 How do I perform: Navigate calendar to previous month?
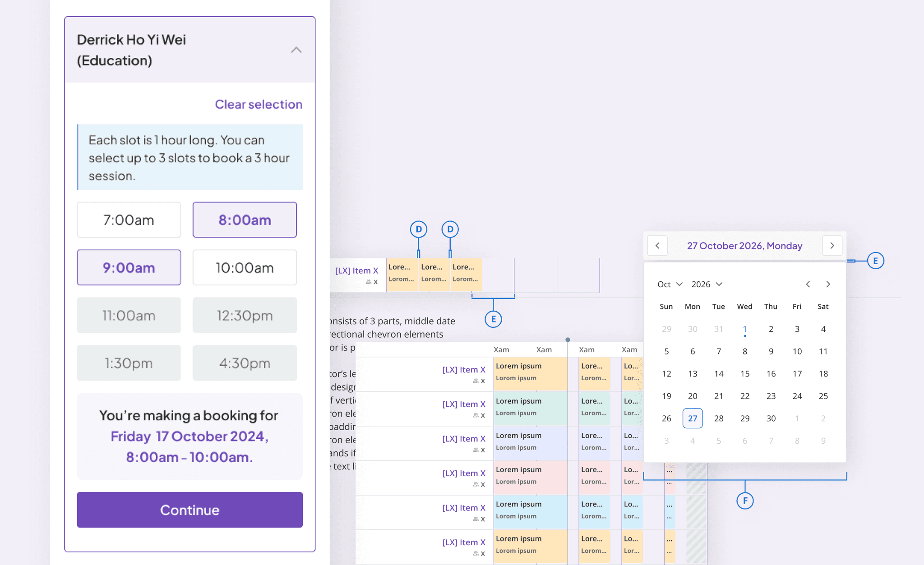click(x=808, y=284)
